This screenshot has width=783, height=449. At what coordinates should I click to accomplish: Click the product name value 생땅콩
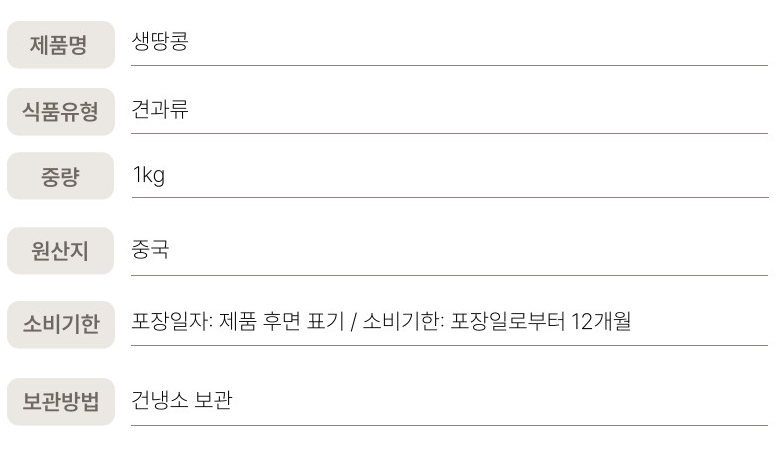coord(160,42)
